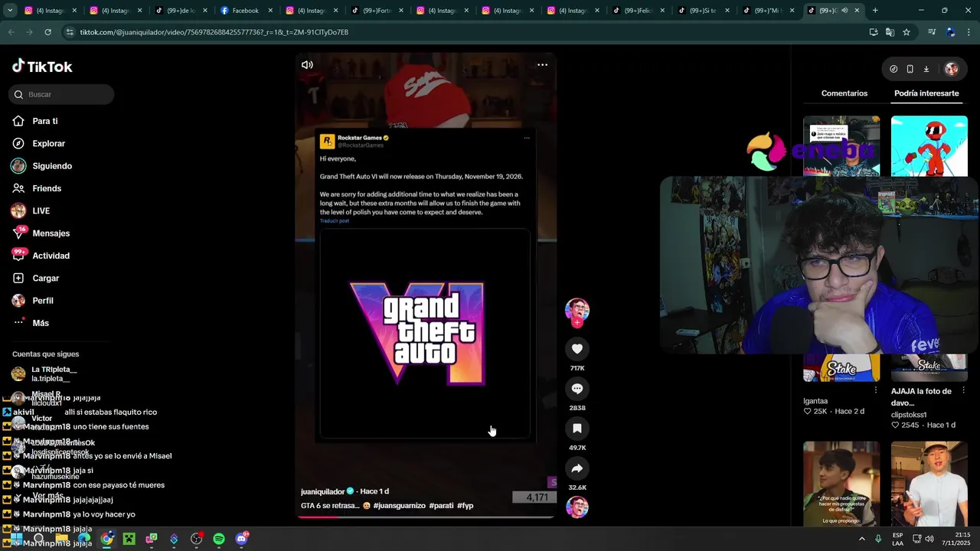This screenshot has width=980, height=551.
Task: Open the phone app icon top-right
Action: pyautogui.click(x=910, y=69)
